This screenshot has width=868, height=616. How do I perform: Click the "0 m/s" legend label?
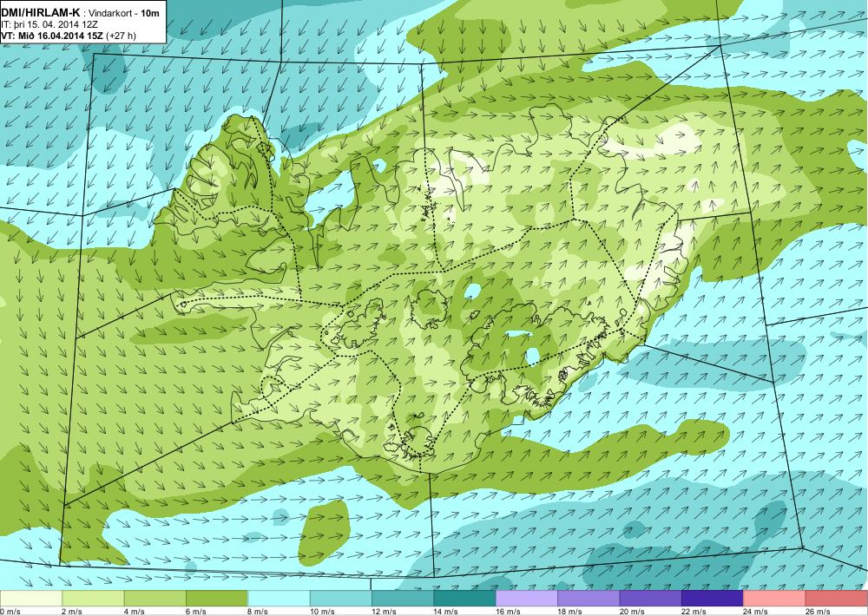(10, 612)
